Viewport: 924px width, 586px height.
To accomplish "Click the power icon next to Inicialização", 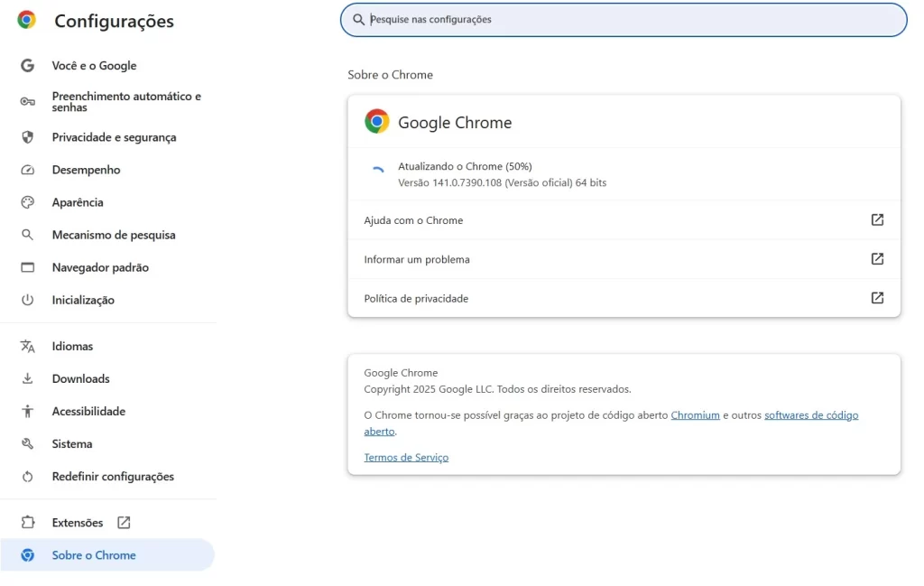I will pos(27,300).
